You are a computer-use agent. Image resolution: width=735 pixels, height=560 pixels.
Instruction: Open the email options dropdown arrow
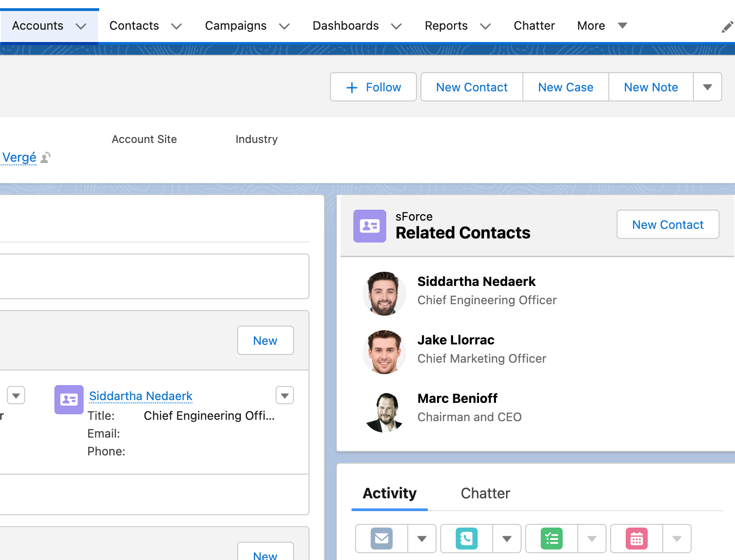421,539
